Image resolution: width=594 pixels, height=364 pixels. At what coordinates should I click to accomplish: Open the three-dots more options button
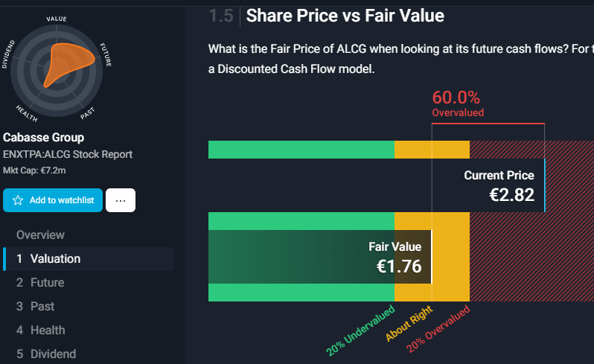(x=121, y=200)
